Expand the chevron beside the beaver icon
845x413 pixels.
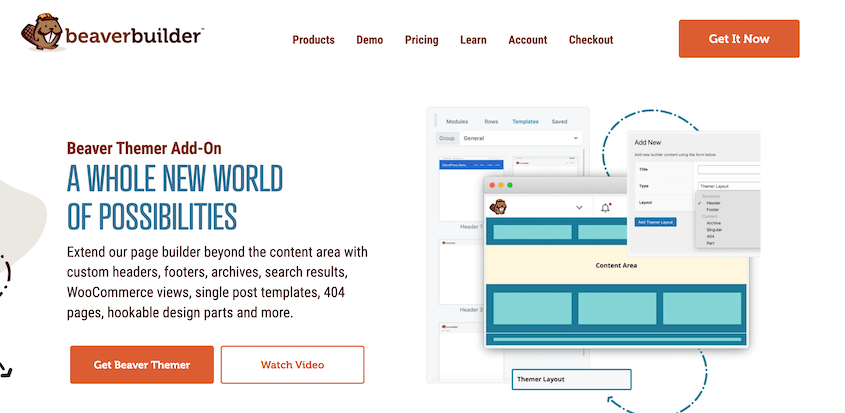point(579,208)
